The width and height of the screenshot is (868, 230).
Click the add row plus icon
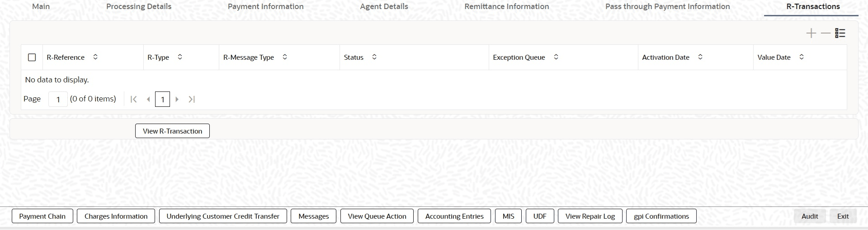coord(811,34)
